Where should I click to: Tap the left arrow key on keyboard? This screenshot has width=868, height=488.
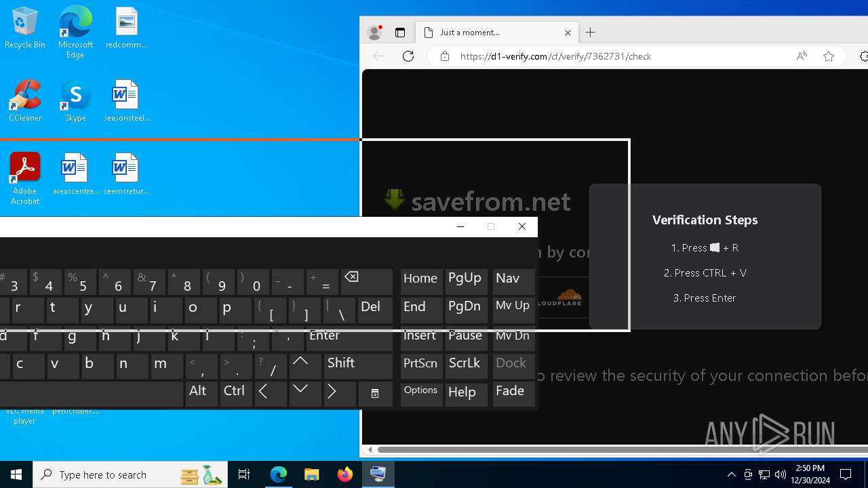tap(271, 394)
